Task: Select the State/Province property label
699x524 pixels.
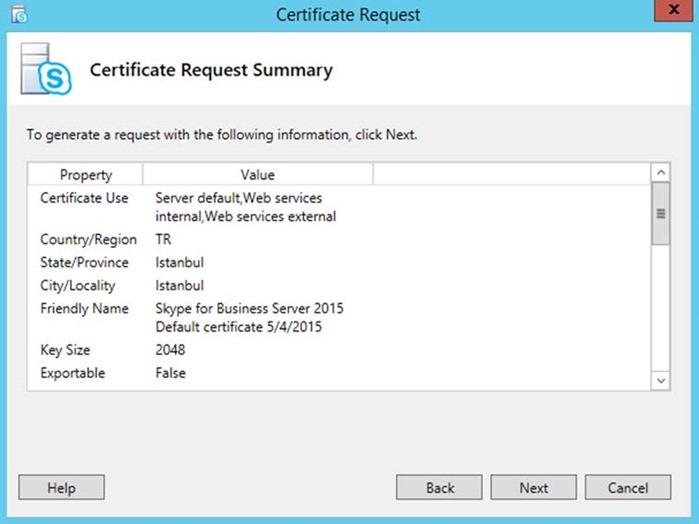Action: pos(84,262)
